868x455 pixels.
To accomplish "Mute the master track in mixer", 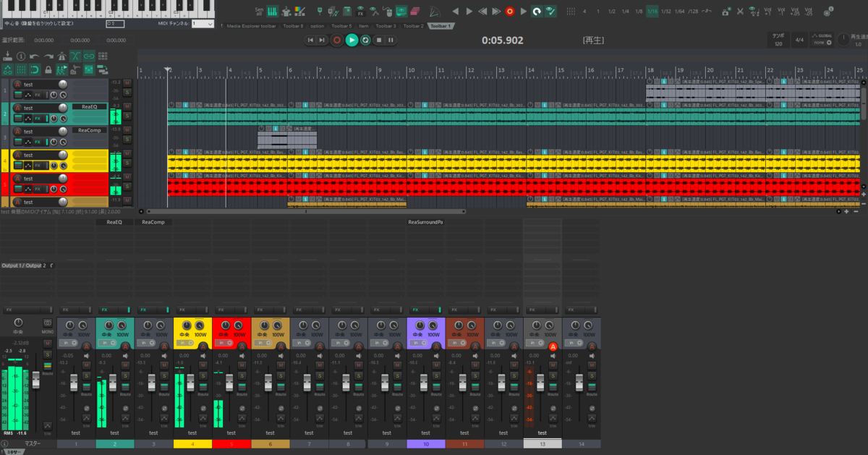I will 48,344.
